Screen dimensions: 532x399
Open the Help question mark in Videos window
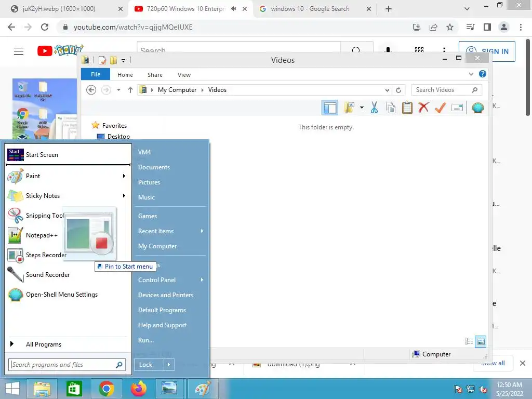482,74
